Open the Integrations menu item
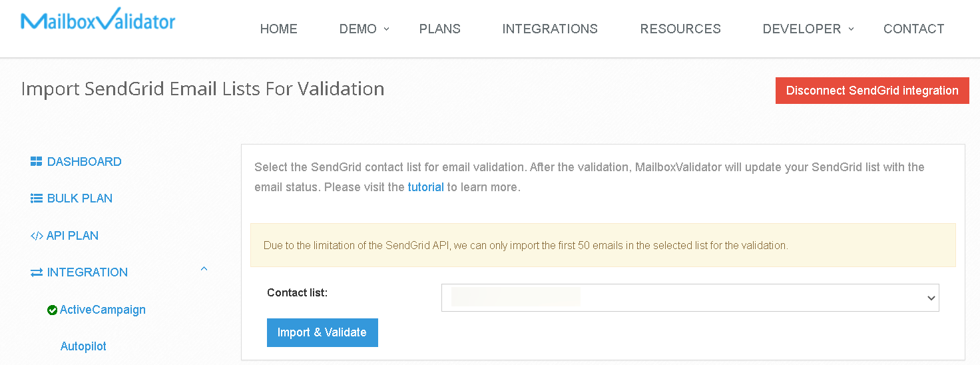 [x=550, y=29]
